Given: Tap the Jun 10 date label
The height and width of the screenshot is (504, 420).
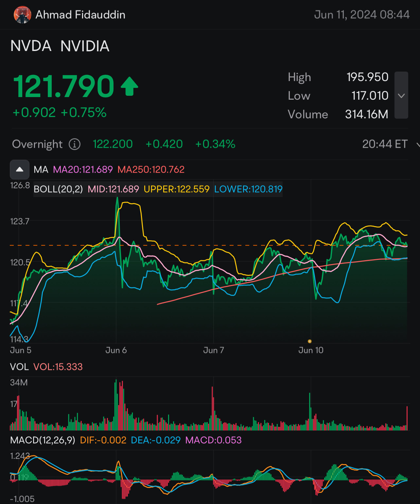Looking at the screenshot, I should (311, 350).
